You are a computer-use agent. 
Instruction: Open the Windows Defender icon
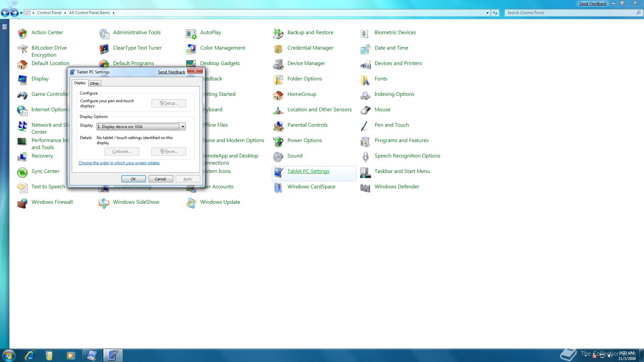pos(366,187)
